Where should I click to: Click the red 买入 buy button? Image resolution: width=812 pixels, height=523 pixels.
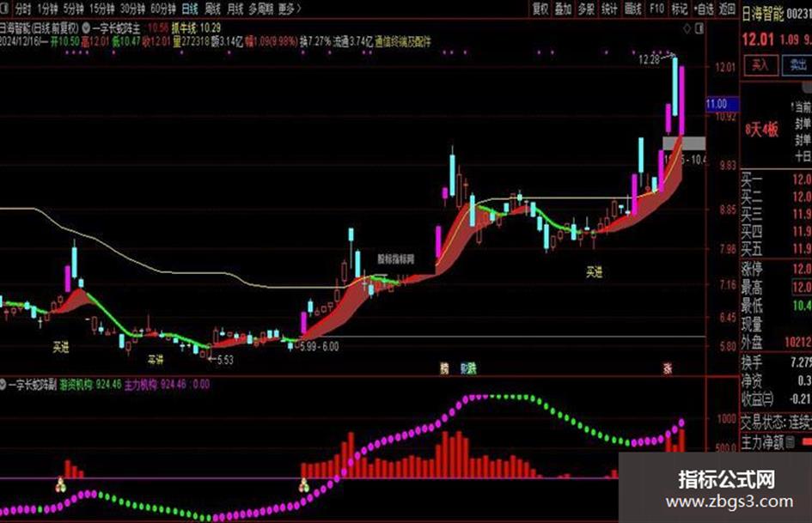pyautogui.click(x=760, y=65)
